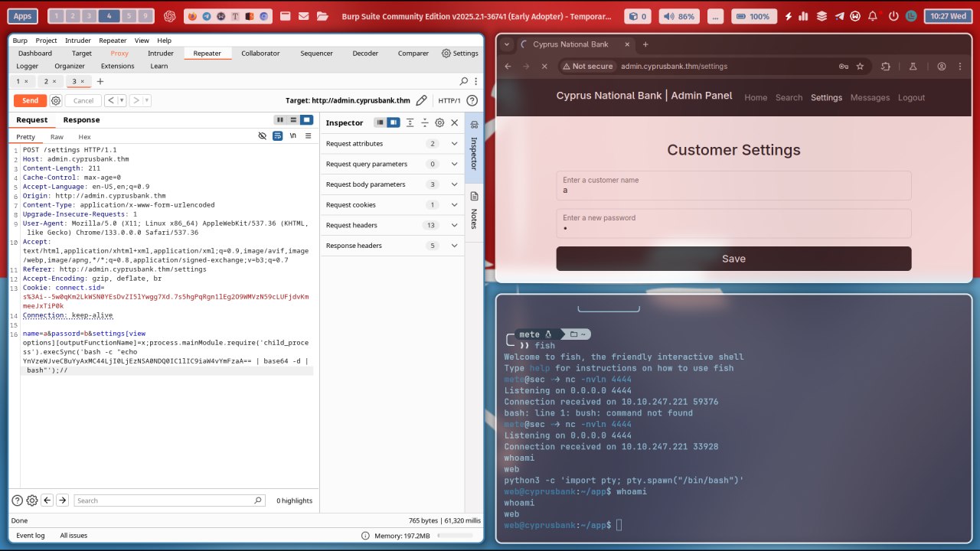Open Repeater help question mark icon

472,100
